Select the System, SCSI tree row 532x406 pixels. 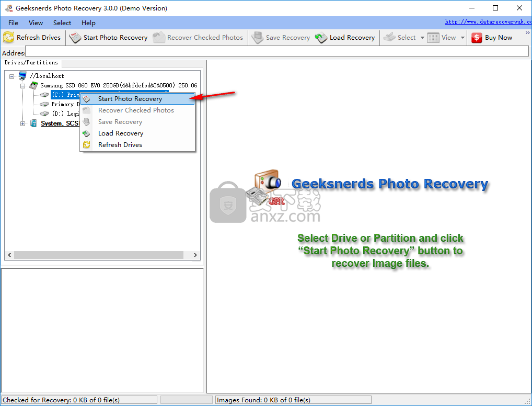coord(60,123)
